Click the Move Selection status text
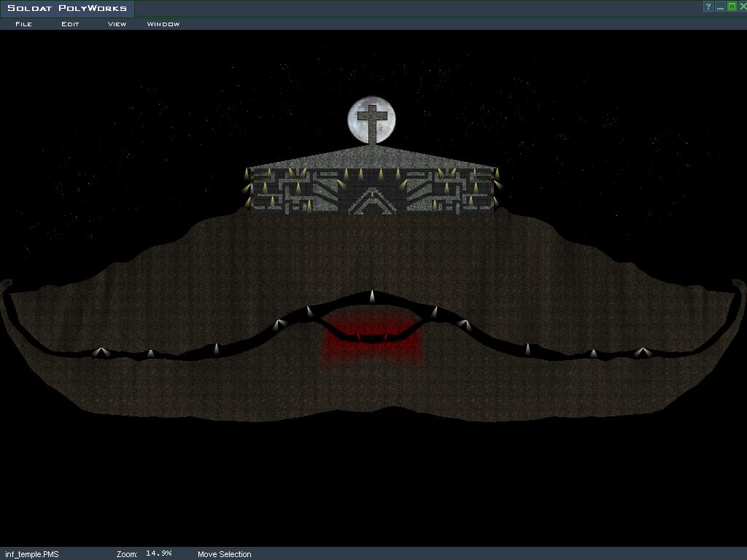747x560 pixels. (224, 554)
